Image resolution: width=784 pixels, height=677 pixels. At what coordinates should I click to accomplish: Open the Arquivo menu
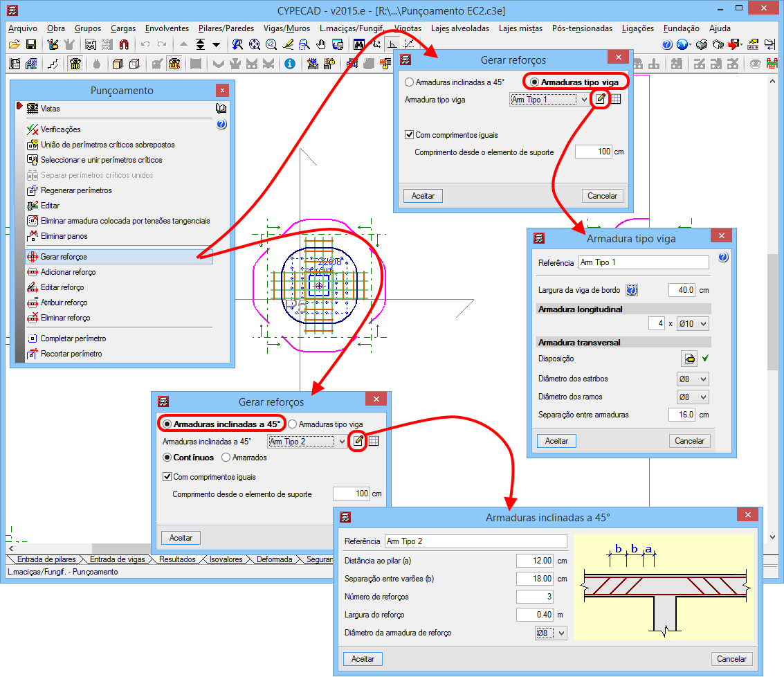coord(23,28)
